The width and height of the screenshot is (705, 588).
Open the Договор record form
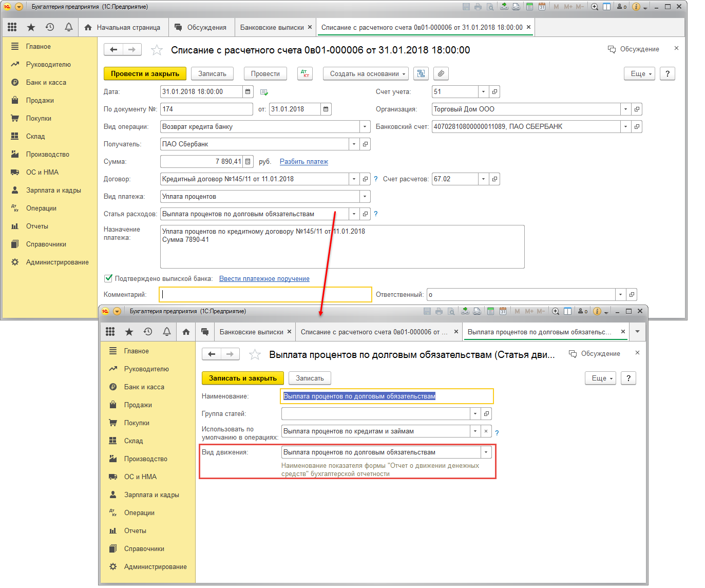[365, 179]
